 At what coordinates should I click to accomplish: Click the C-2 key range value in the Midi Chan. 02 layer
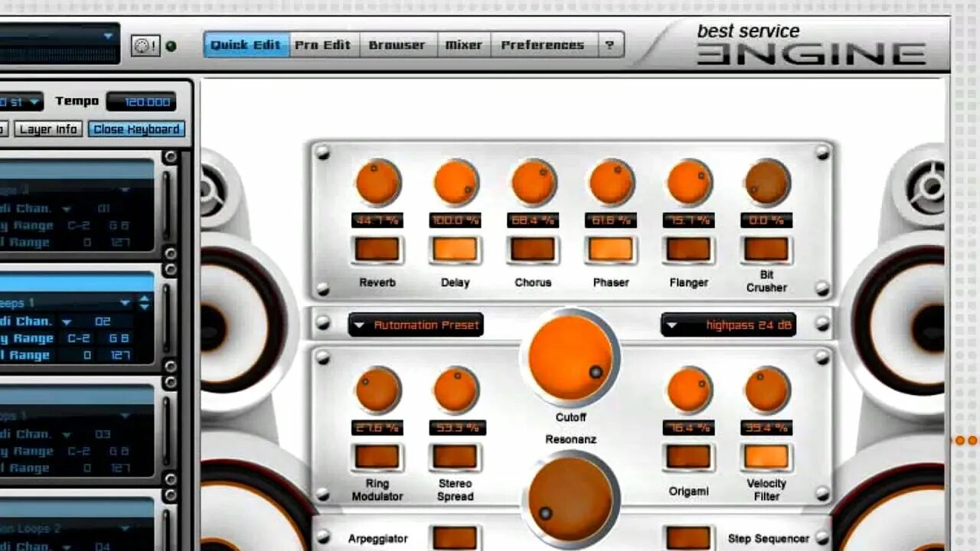[x=77, y=338]
